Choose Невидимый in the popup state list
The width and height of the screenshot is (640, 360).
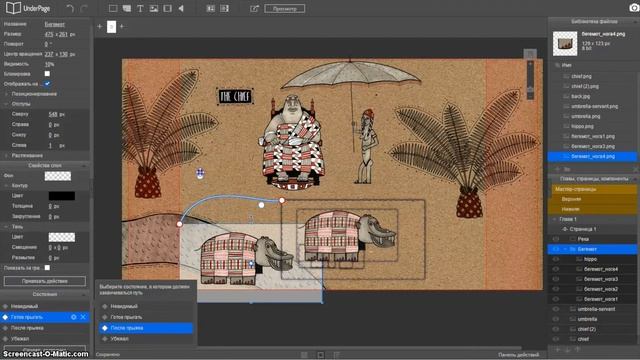coord(146,306)
